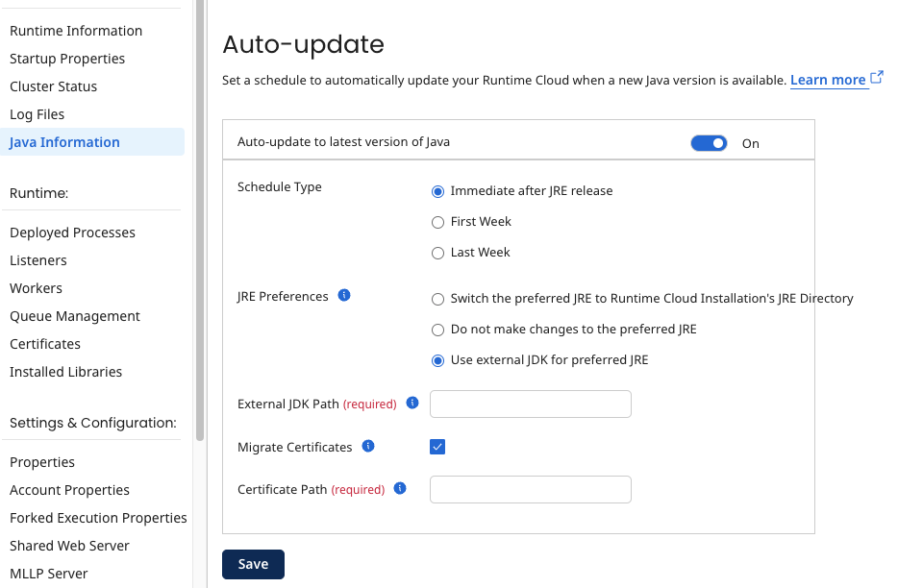Switch to the Certificates section

(x=44, y=343)
